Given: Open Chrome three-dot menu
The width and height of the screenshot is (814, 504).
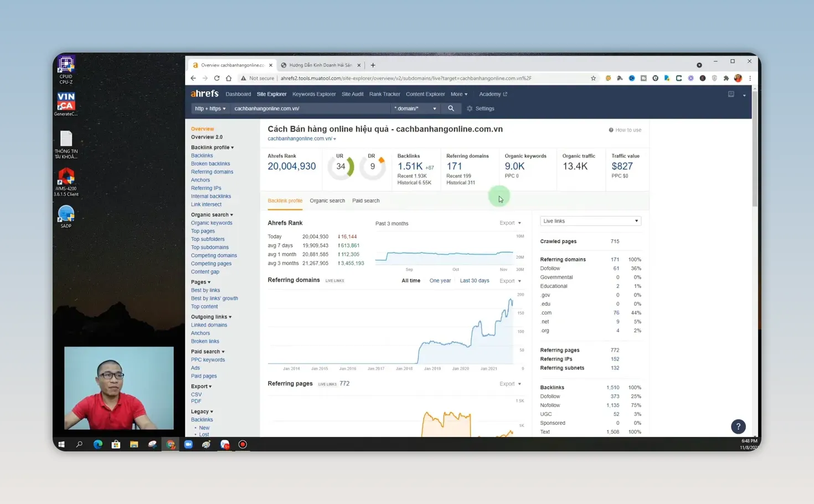Looking at the screenshot, I should [750, 78].
